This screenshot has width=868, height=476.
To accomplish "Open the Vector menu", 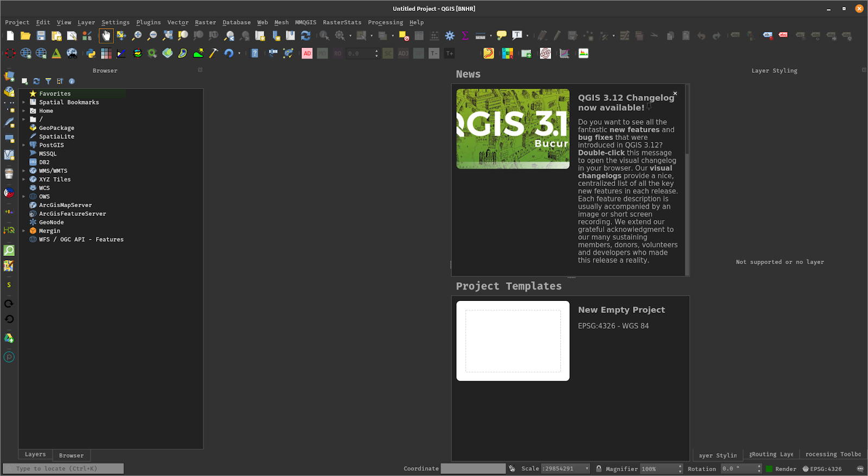I will click(x=178, y=22).
